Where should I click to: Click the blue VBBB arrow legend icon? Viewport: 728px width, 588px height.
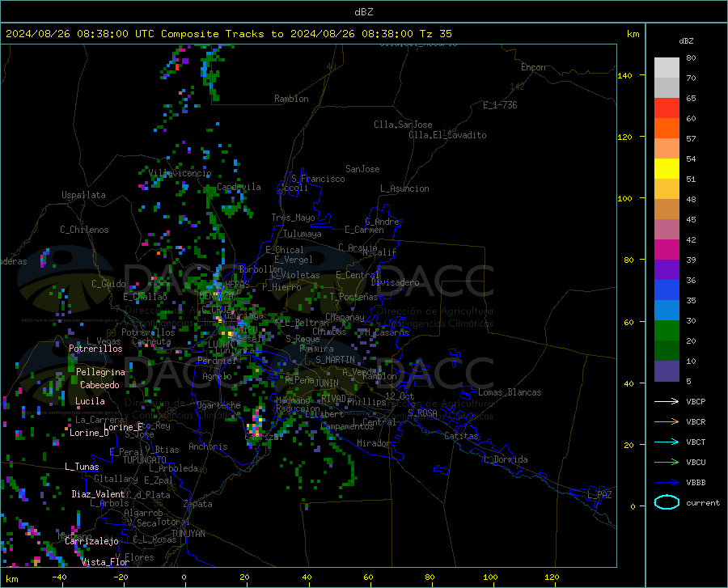tap(667, 483)
